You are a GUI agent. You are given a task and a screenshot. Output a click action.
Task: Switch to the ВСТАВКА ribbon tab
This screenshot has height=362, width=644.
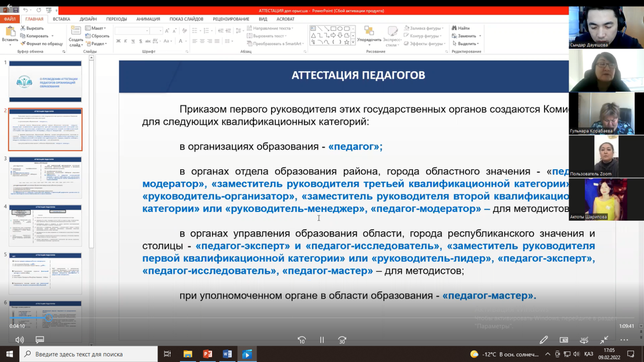click(x=61, y=19)
